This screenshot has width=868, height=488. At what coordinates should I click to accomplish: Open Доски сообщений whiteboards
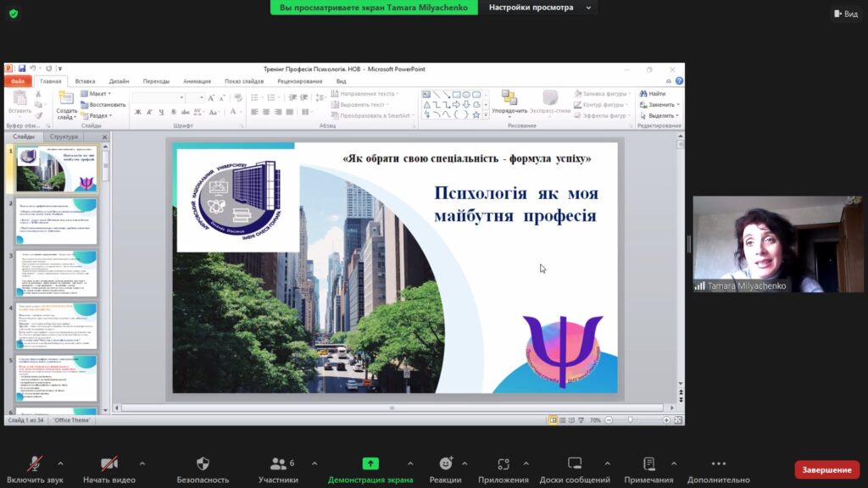coord(575,469)
